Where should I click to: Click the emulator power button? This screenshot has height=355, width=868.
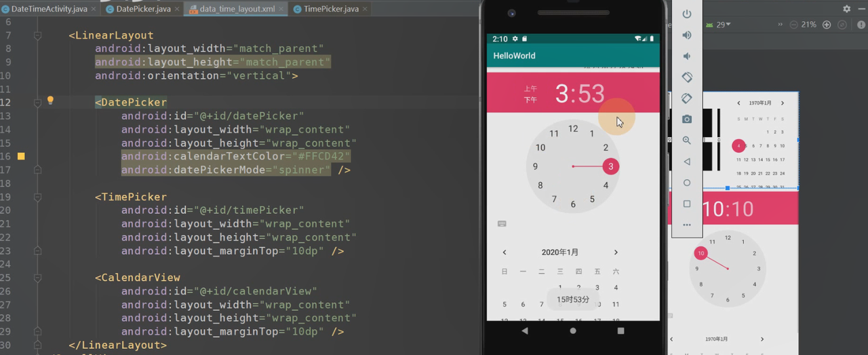(687, 14)
